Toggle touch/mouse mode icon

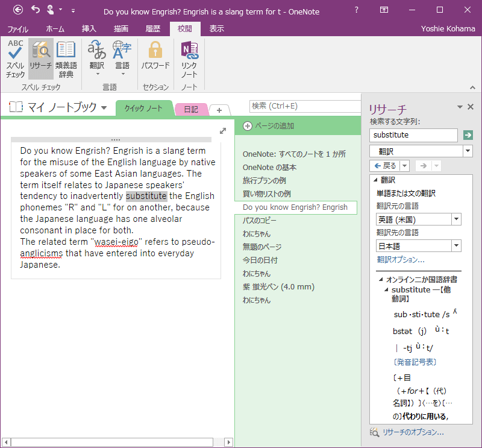[x=50, y=10]
